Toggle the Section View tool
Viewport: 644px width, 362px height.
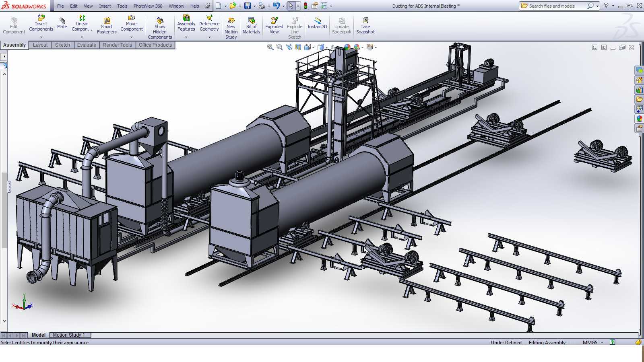298,47
